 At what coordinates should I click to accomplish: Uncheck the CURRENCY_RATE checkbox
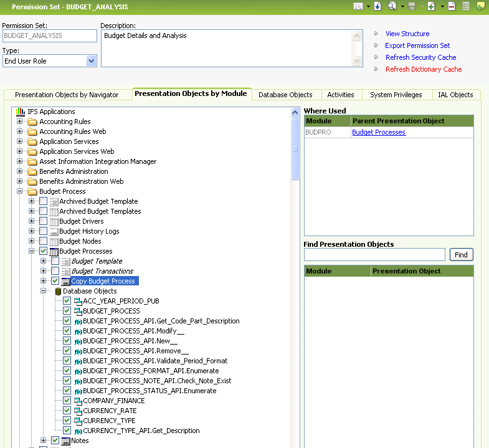point(67,411)
